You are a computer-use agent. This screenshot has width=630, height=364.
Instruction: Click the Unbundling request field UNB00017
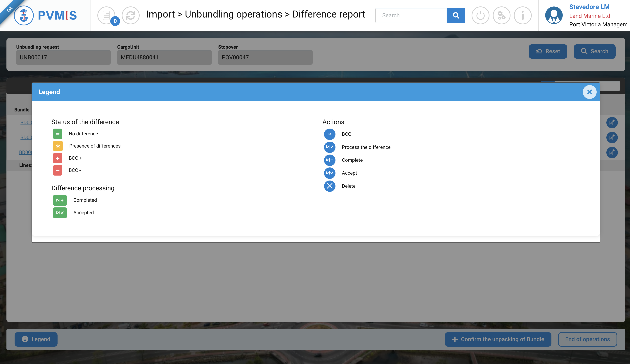[63, 57]
